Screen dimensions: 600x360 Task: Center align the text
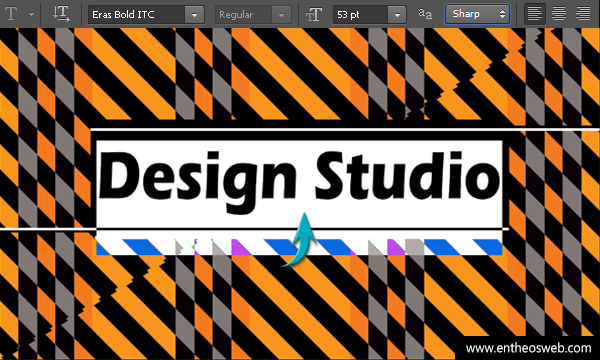[x=559, y=14]
